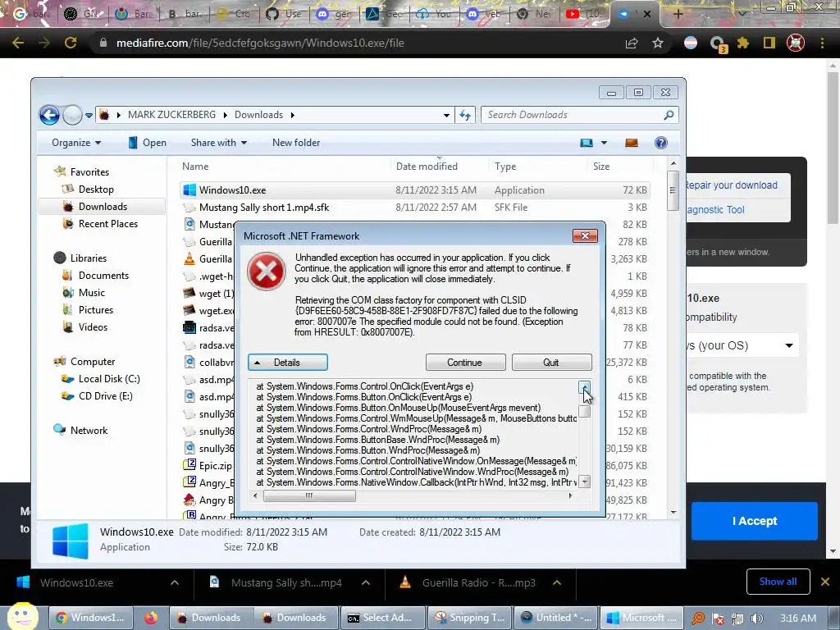Click the Open toolbar button in Explorer
The width and height of the screenshot is (840, 630).
tap(148, 143)
